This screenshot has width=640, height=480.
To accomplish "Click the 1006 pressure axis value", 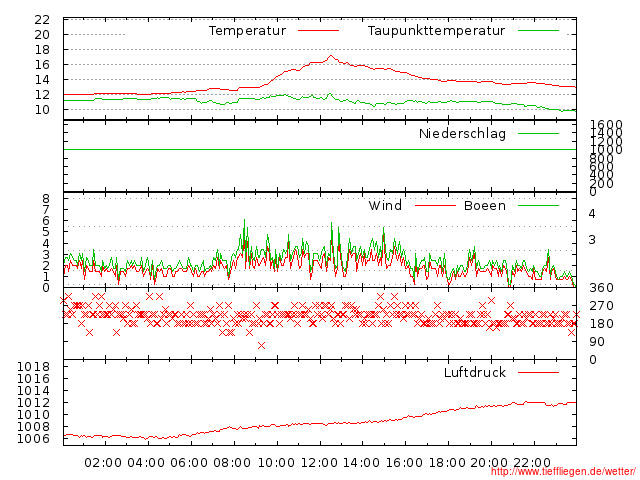I will [x=33, y=438].
